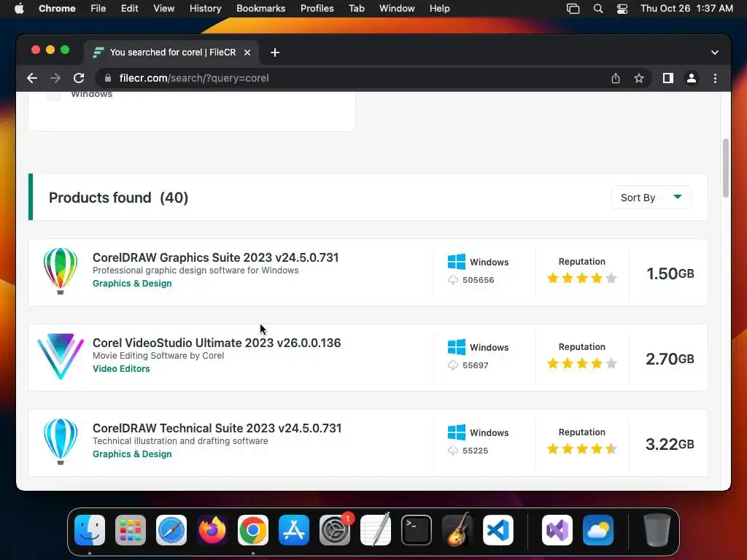Click Graphics & Design under CorelDRAW Graphics Suite
Image resolution: width=747 pixels, height=560 pixels.
coord(132,284)
